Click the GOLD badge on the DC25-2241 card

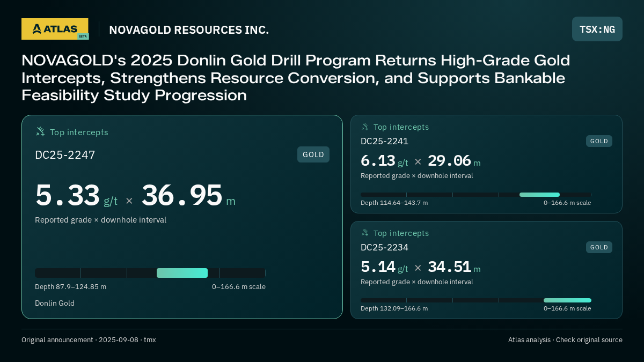pos(599,141)
